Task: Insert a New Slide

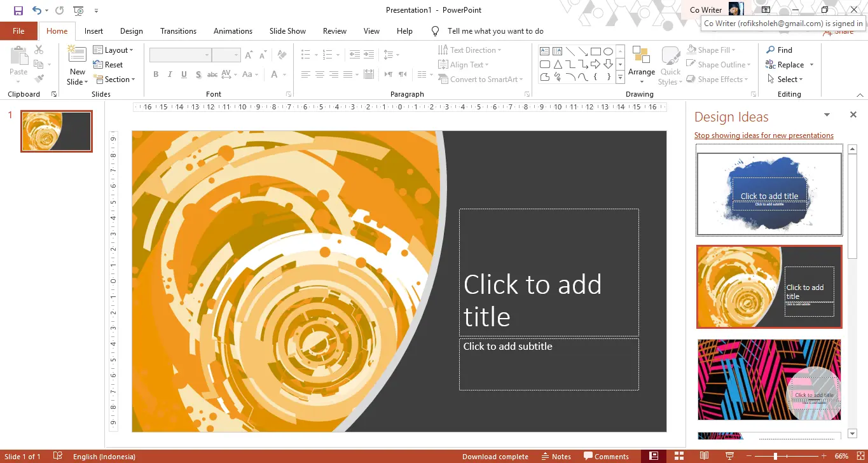Action: pos(76,64)
